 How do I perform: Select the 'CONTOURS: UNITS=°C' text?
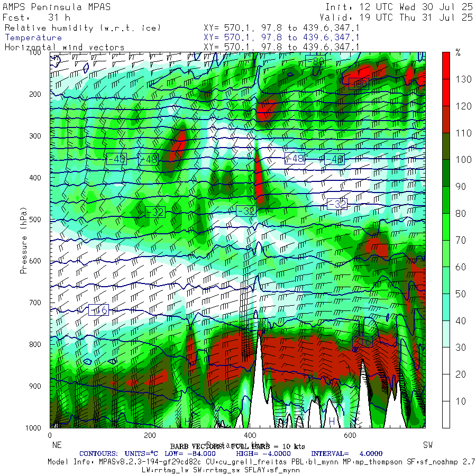pyautogui.click(x=118, y=454)
